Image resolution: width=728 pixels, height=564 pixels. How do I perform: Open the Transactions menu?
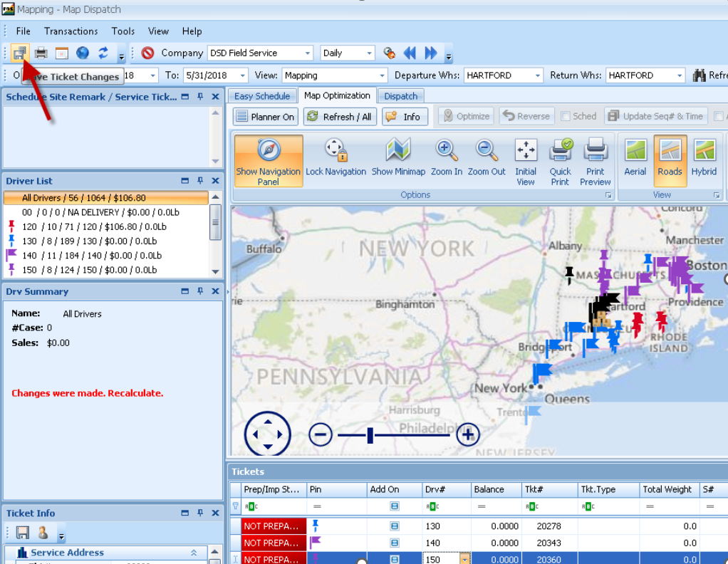tap(71, 31)
